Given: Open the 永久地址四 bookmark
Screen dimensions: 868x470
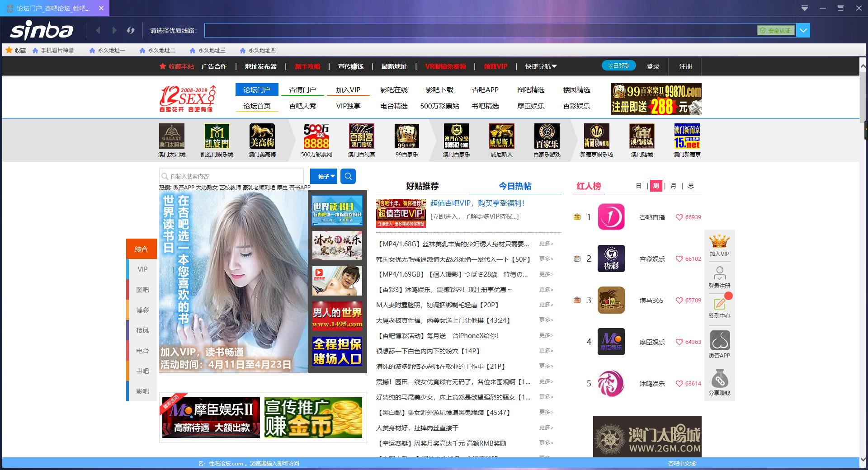Looking at the screenshot, I should point(258,50).
